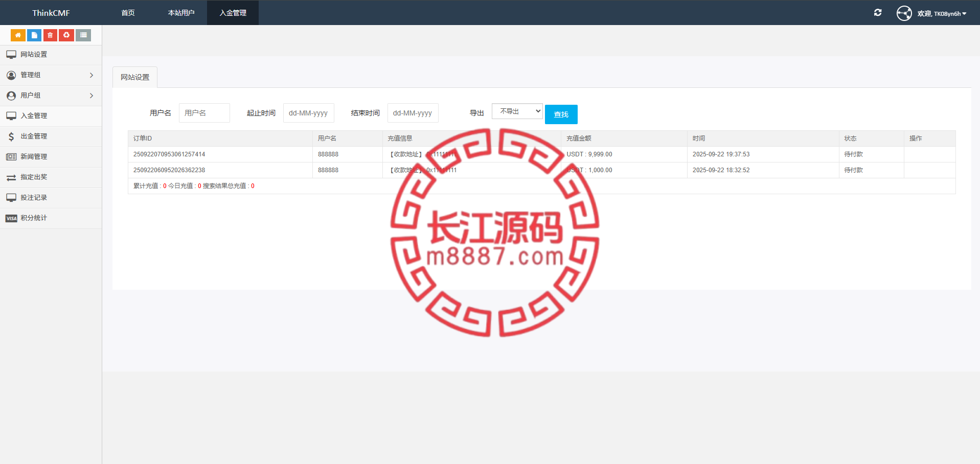Click the ThinkCMF brand logo text
This screenshot has height=464, width=980.
click(51, 13)
